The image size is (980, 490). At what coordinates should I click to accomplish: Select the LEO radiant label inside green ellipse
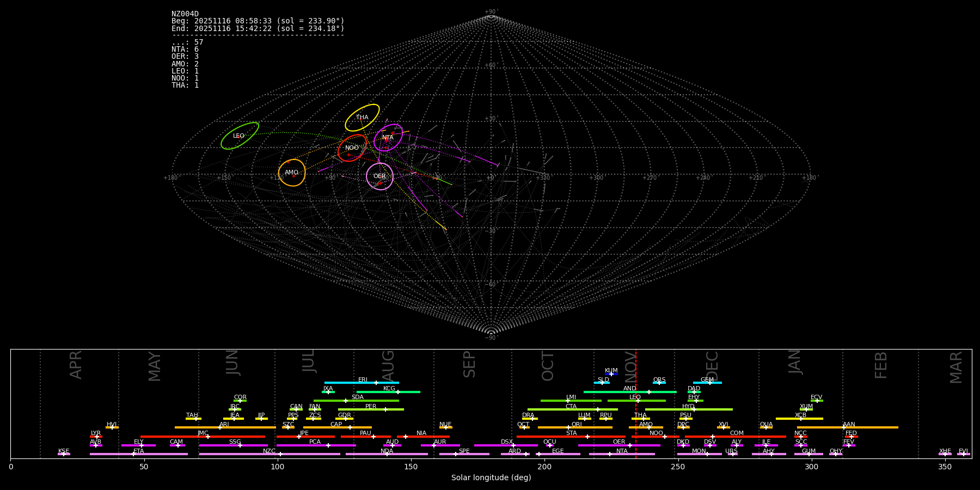[238, 136]
